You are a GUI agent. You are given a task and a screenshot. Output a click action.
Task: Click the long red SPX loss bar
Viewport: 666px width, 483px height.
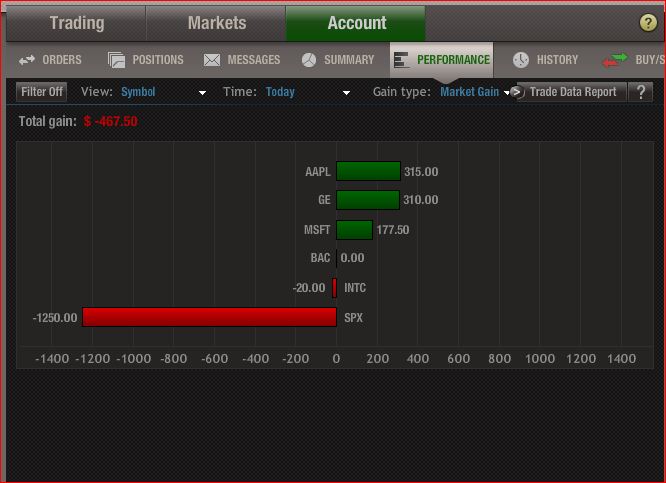point(209,317)
